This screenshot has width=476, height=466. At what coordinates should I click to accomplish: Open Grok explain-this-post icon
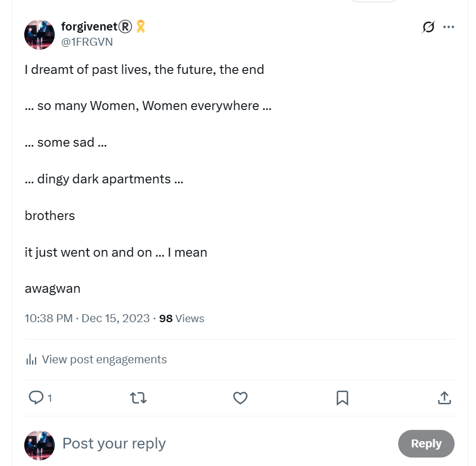(428, 27)
